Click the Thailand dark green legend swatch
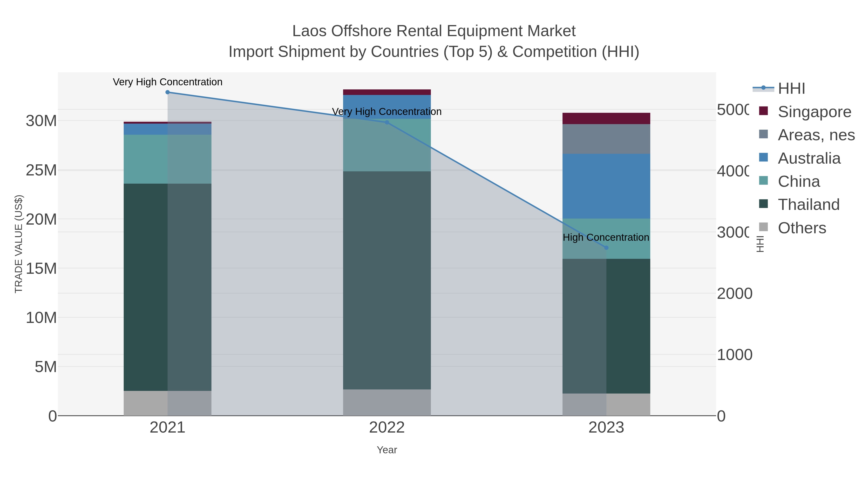Screen dimensions: 868x488 (x=763, y=204)
